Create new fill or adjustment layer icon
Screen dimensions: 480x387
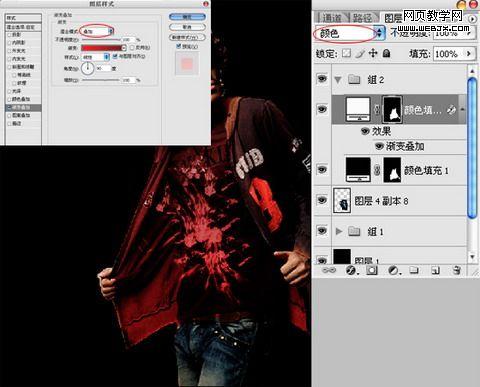pos(394,270)
